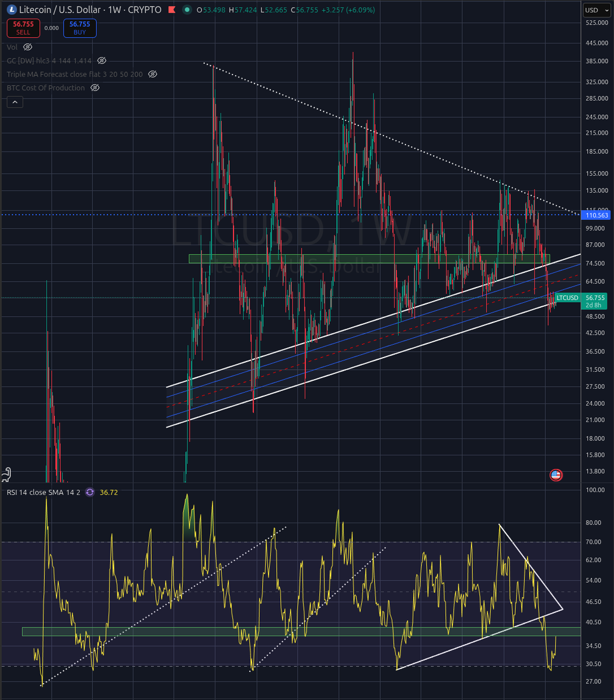Select the blue dotted horizontal line at 110.563
614x700 pixels.
(x=290, y=215)
